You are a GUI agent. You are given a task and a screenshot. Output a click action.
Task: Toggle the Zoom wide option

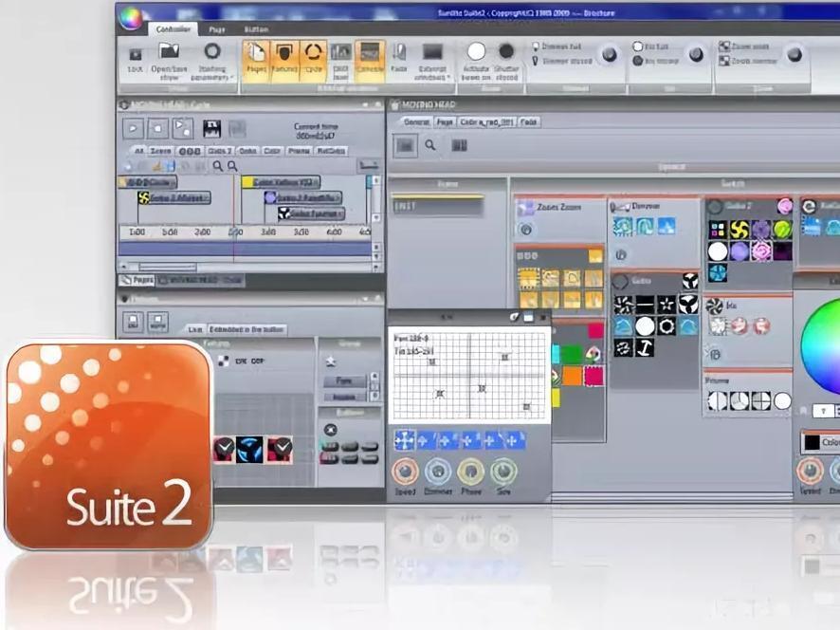(724, 46)
